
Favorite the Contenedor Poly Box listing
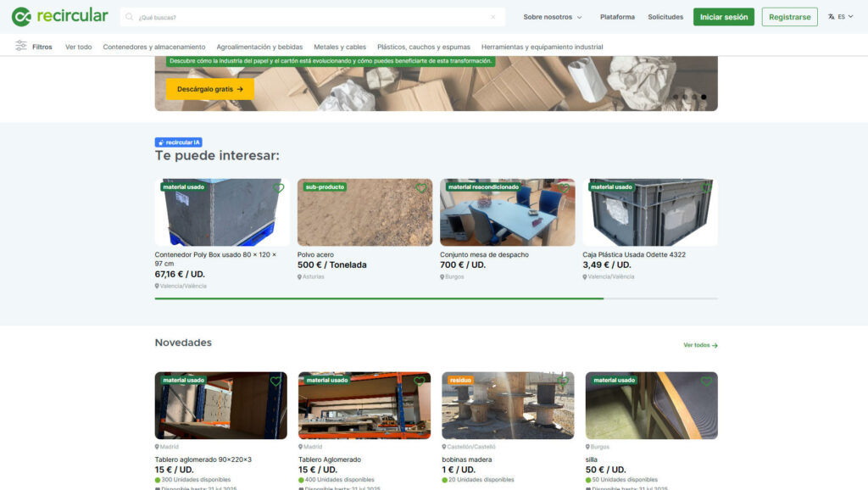click(x=278, y=188)
